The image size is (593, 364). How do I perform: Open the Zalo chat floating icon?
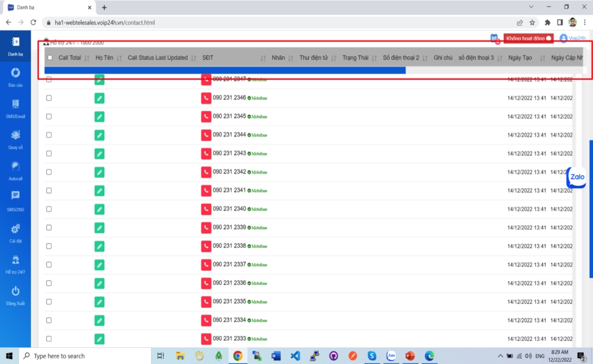point(576,177)
